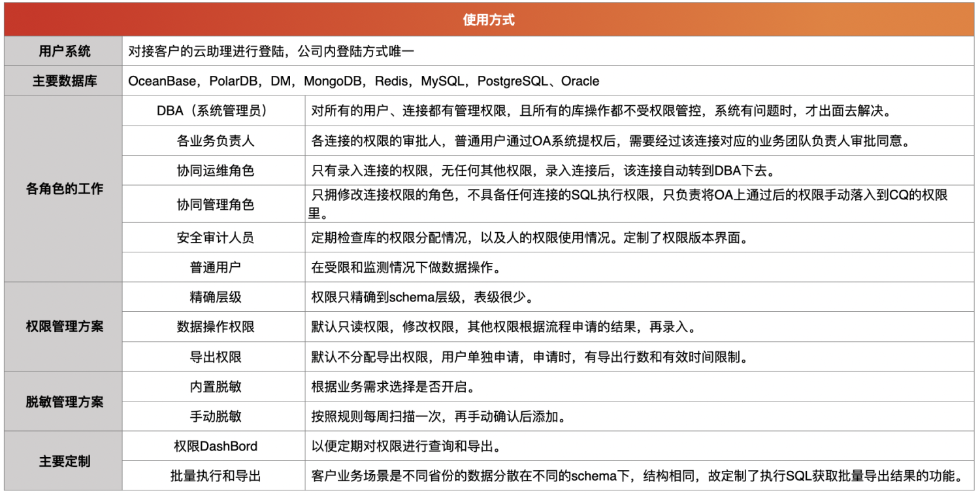Click the 权限管理方案 section label
Image resolution: width=980 pixels, height=495 pixels.
(63, 326)
